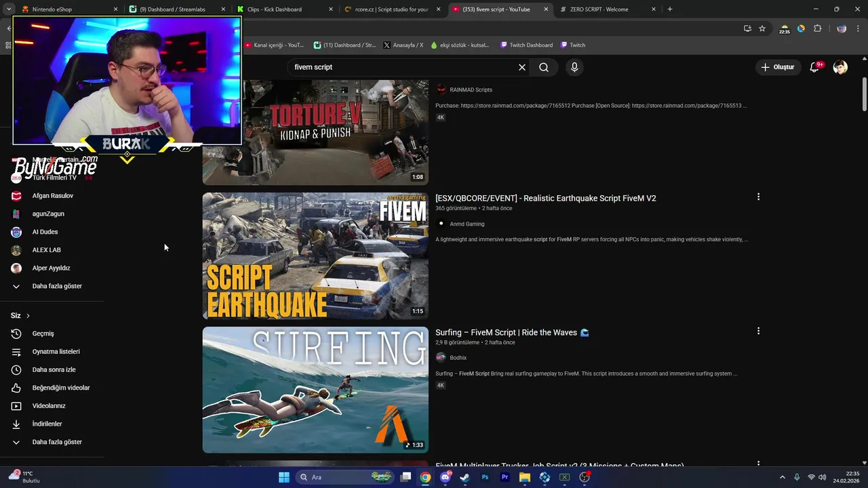Open Afgan Rasulov subscription
The image size is (868, 488).
53,196
